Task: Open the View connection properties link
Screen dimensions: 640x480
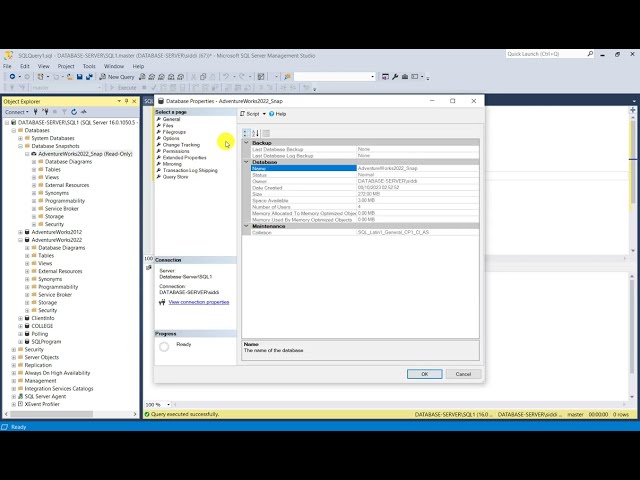Action: [x=199, y=302]
